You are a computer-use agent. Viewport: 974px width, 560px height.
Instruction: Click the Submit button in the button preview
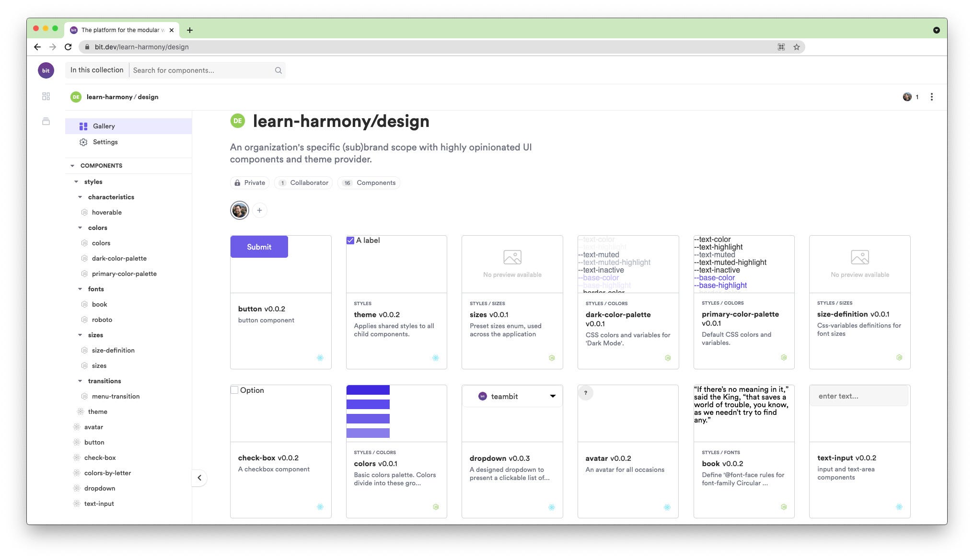(259, 246)
